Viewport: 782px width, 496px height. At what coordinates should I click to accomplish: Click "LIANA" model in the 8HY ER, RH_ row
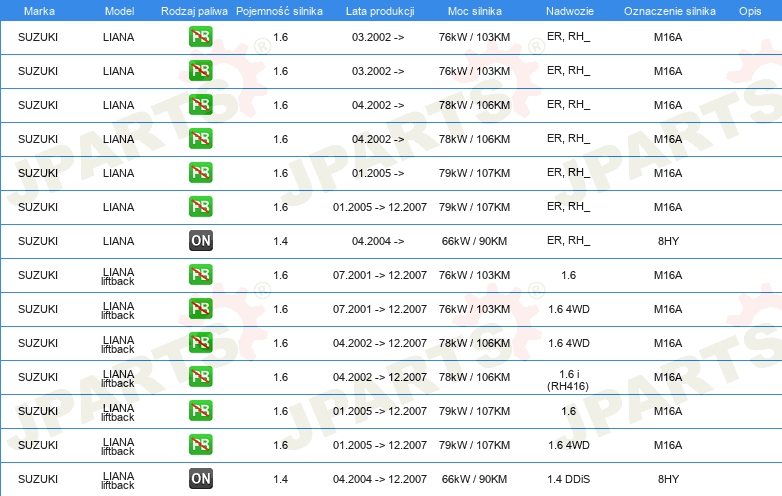click(x=118, y=241)
